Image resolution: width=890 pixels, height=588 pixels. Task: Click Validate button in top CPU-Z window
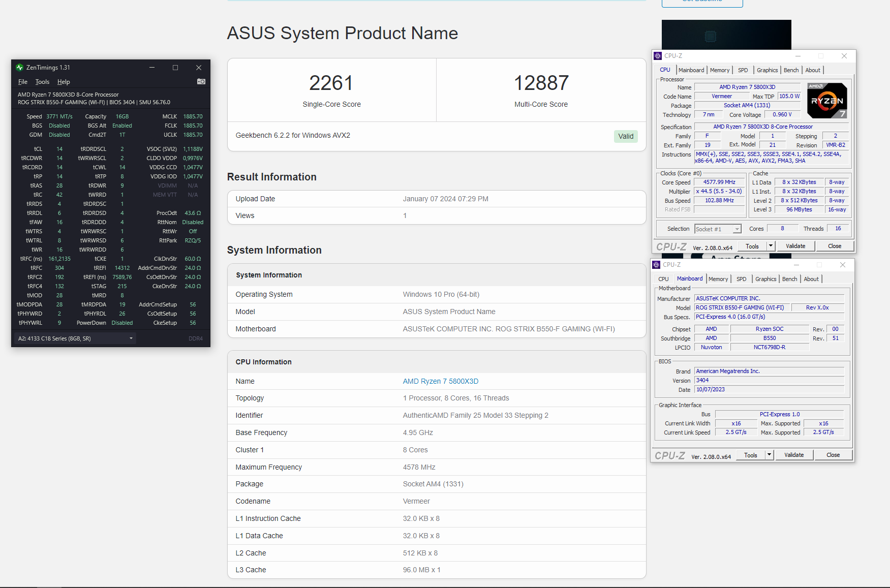[795, 246]
